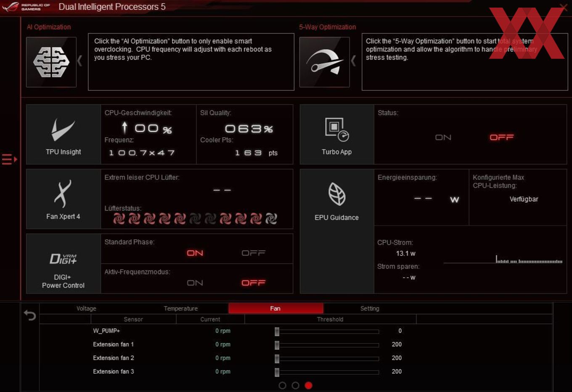Open EPU Guidance panel

click(x=337, y=231)
